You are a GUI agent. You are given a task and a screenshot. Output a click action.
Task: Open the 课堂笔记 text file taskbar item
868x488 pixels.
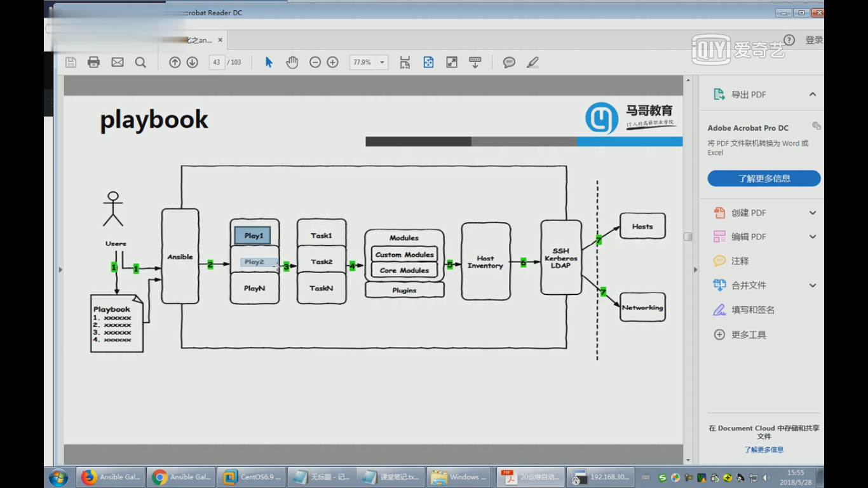[391, 477]
